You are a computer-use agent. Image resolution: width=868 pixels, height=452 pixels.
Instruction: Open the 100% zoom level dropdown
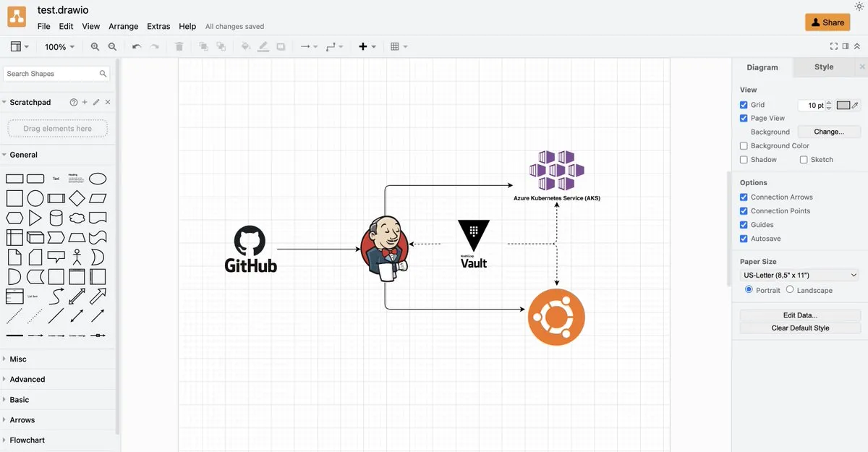click(x=59, y=47)
